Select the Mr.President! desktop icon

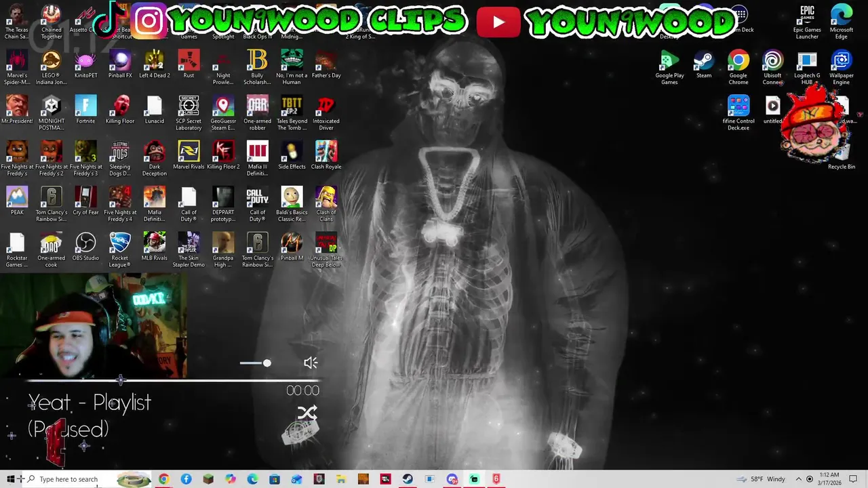17,109
